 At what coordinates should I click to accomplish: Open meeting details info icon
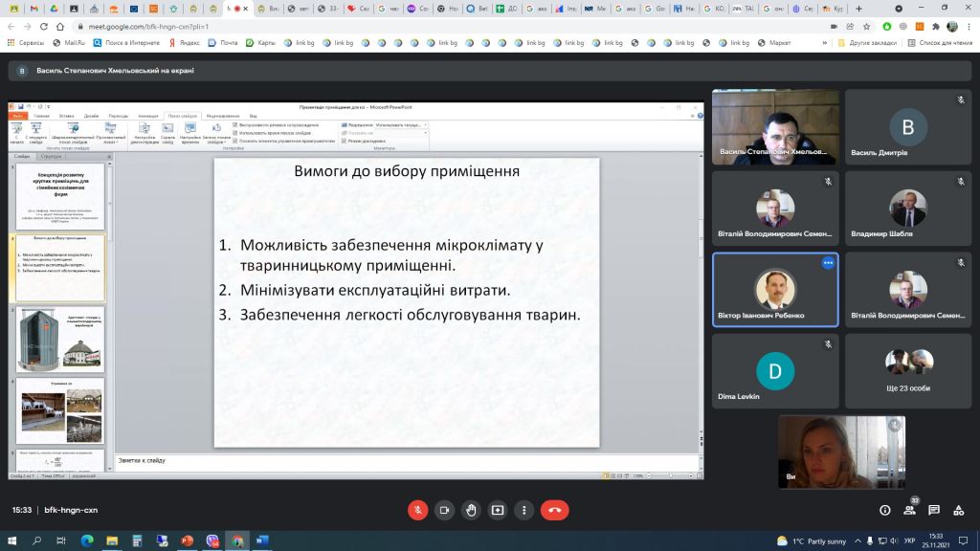point(885,511)
